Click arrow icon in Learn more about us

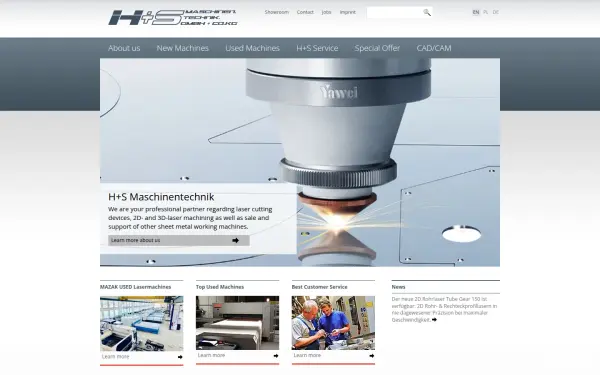tap(235, 240)
